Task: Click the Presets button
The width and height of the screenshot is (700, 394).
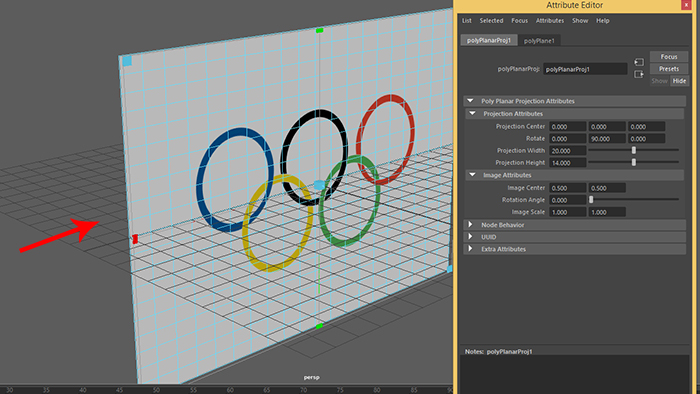Action: pos(669,69)
